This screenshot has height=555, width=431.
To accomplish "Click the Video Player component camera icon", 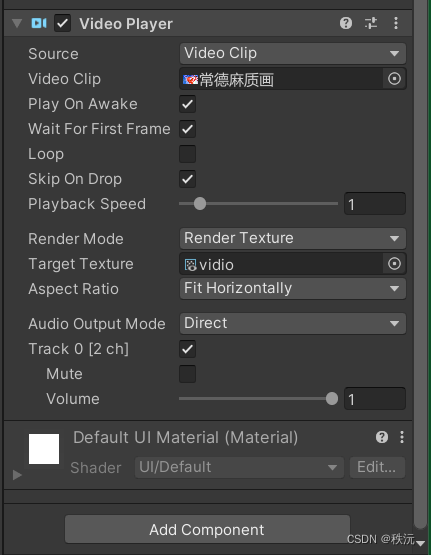I will 39,23.
